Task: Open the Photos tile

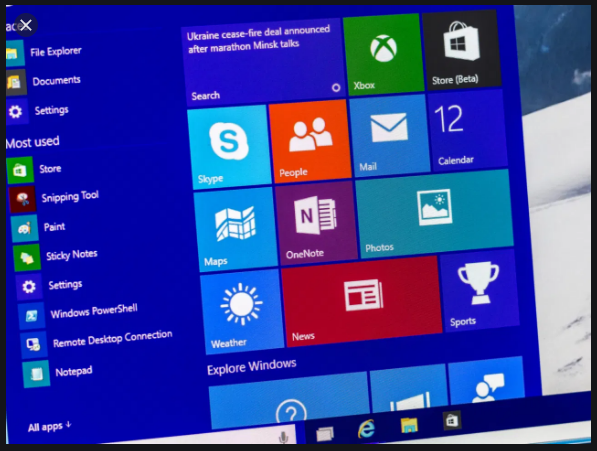Action: tap(434, 214)
